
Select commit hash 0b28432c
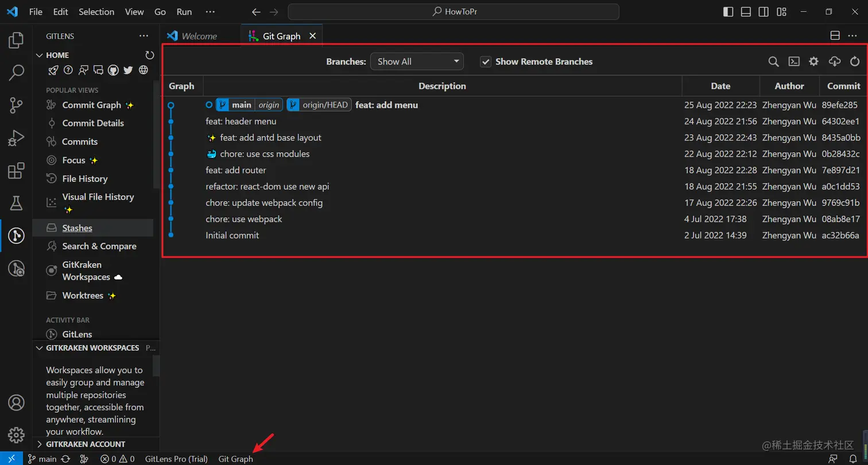(841, 154)
